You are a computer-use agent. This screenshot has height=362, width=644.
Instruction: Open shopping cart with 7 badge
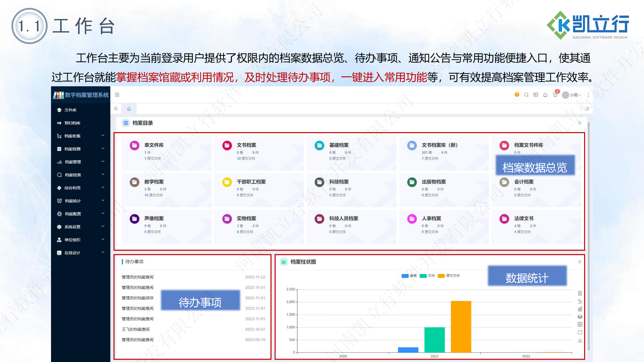click(x=555, y=95)
